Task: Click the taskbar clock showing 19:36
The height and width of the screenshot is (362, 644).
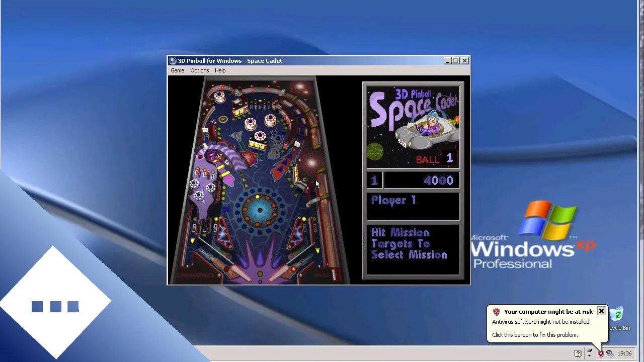Action: pyautogui.click(x=624, y=353)
